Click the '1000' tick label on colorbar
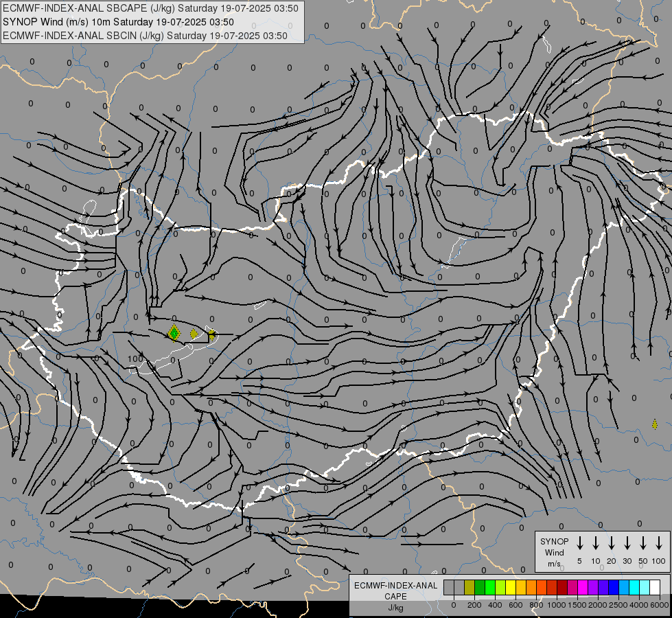This screenshot has height=618, width=672. [557, 605]
